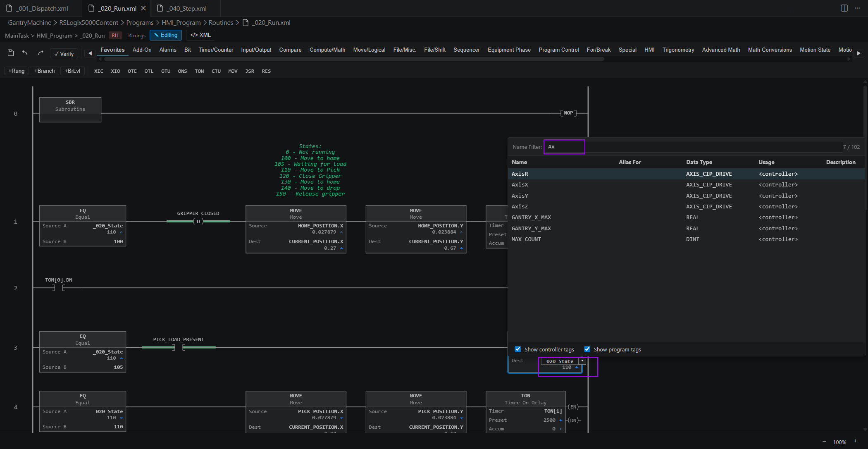Select the AxisY tag row
868x449 pixels.
tap(686, 196)
